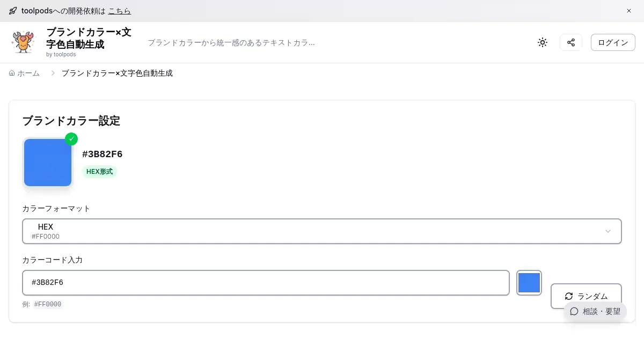Open the こちら development request link
This screenshot has width=644, height=338.
pos(119,11)
